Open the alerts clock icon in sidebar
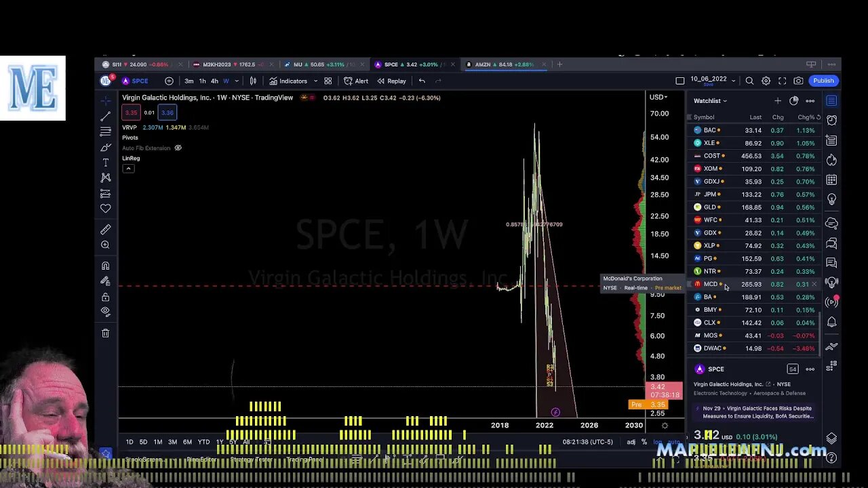This screenshot has width=868, height=488. coord(831,120)
